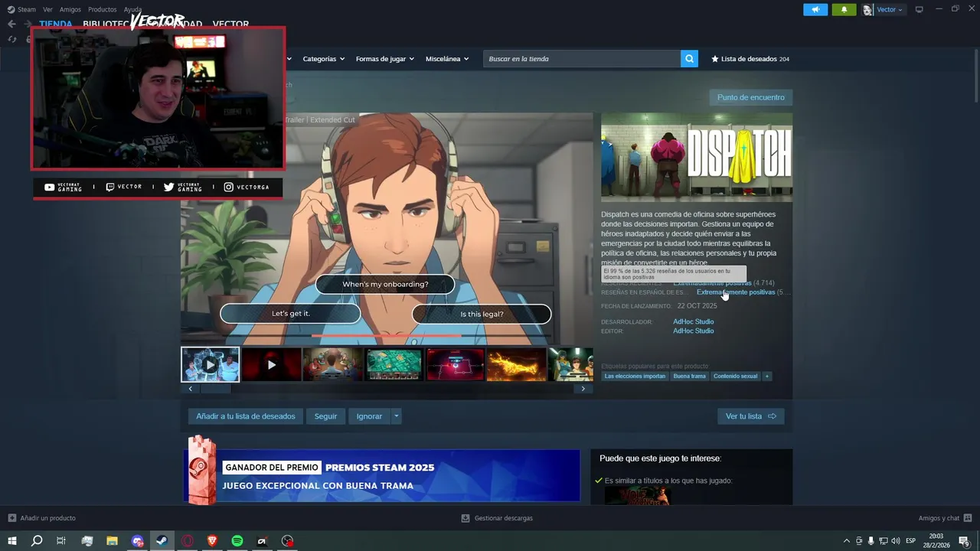Viewport: 980px width, 551px height.
Task: Open the Productos menu
Action: [x=102, y=9]
